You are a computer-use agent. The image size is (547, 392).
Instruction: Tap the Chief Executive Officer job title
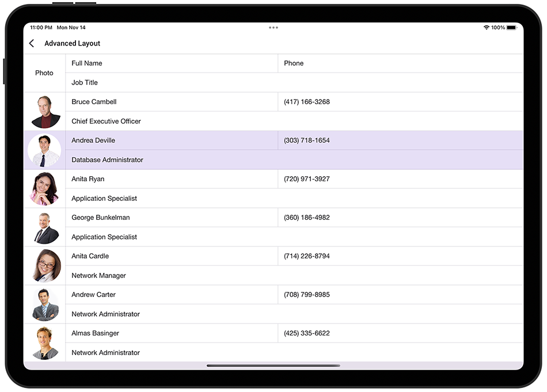tap(106, 121)
